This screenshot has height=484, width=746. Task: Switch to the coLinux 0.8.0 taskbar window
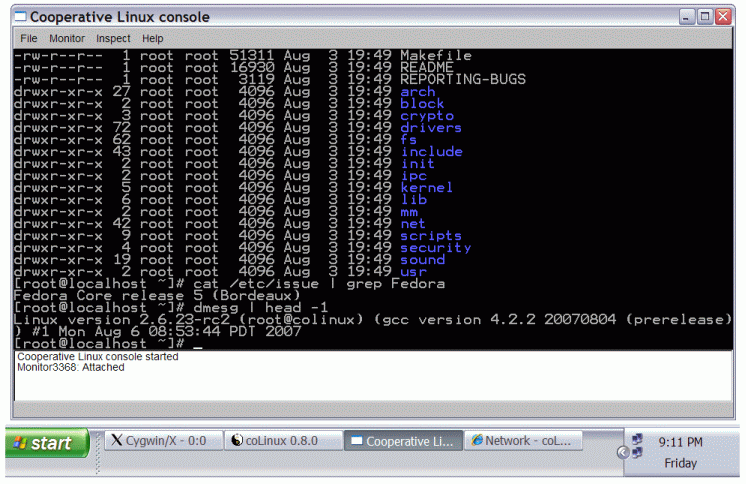click(284, 440)
